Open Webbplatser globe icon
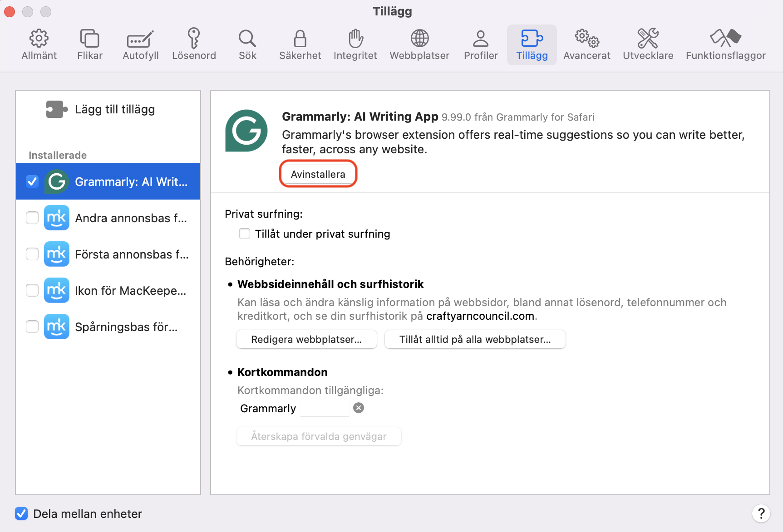Screen dimensions: 783x532 pyautogui.click(x=419, y=39)
